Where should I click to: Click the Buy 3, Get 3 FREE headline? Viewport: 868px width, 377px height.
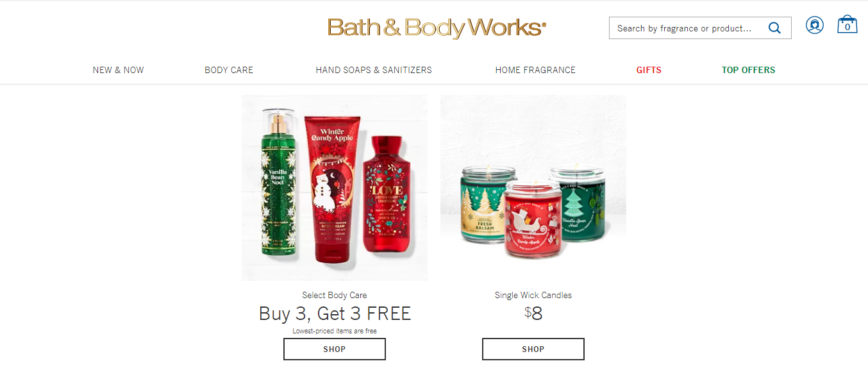[x=335, y=314]
